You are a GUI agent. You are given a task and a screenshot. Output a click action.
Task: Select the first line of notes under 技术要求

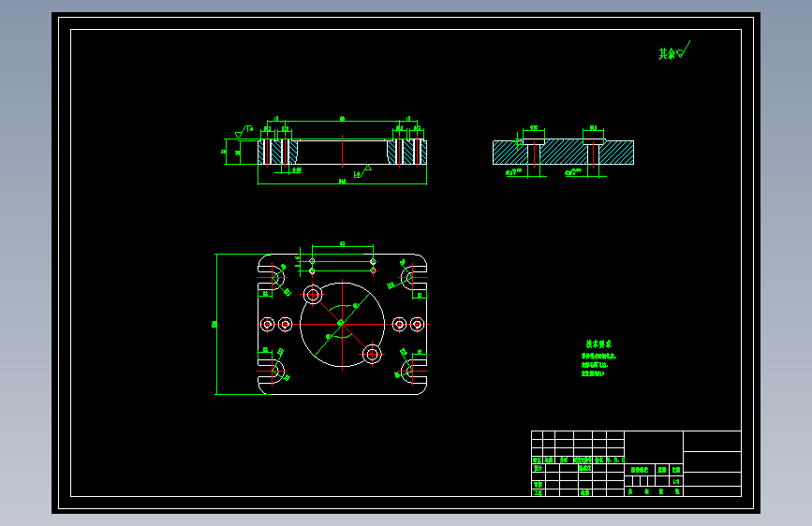tap(598, 357)
